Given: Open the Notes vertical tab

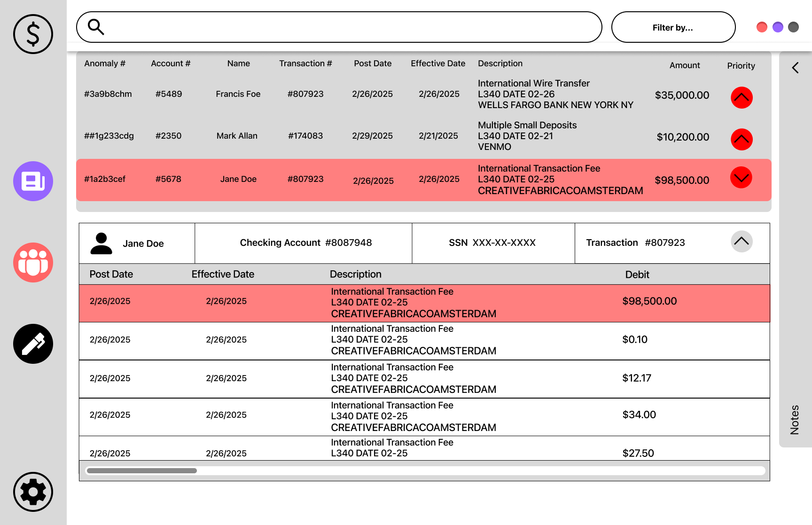Looking at the screenshot, I should pos(795,420).
